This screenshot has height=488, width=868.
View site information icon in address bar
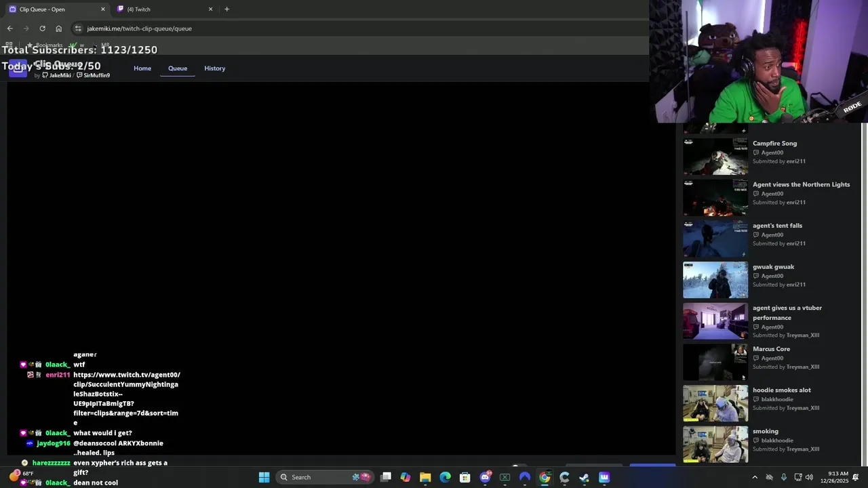(x=78, y=28)
